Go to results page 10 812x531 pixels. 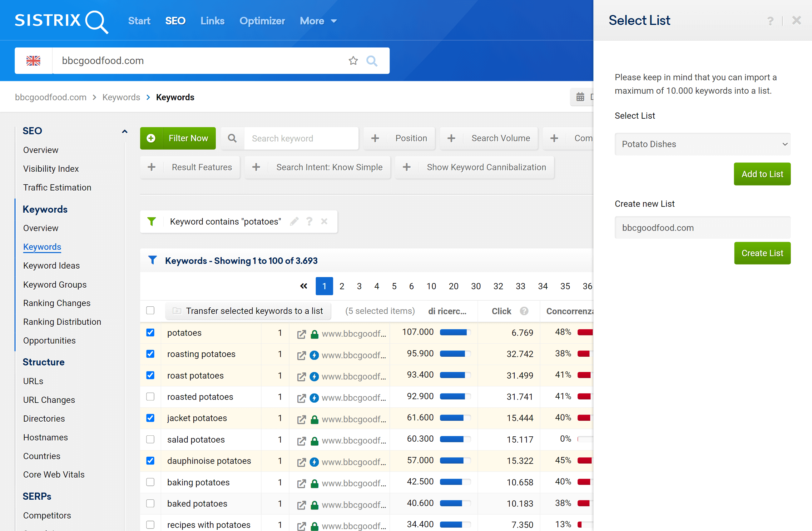431,286
